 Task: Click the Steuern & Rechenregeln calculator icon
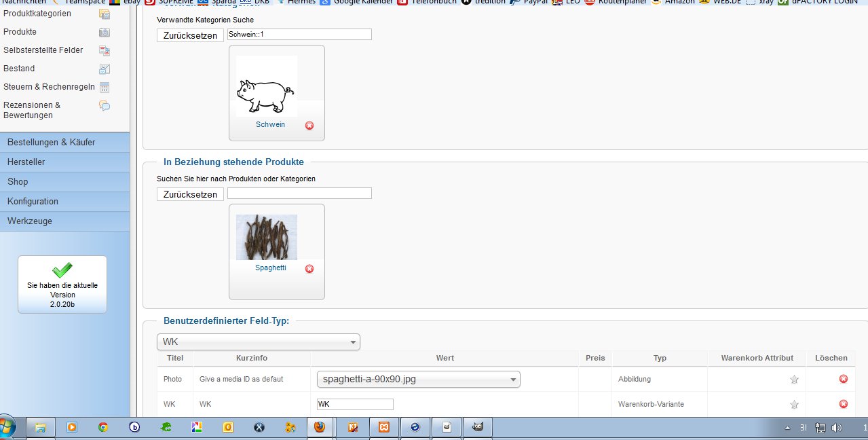tap(105, 87)
